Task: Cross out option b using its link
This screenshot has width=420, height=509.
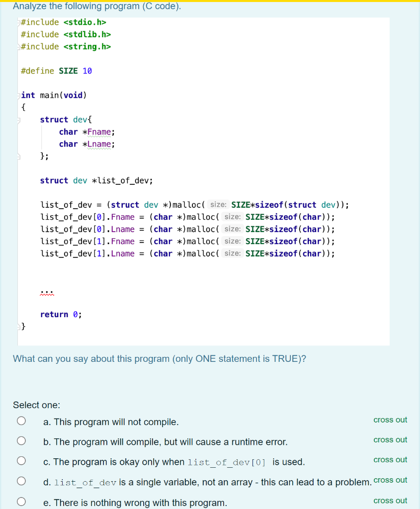Action: [390, 439]
